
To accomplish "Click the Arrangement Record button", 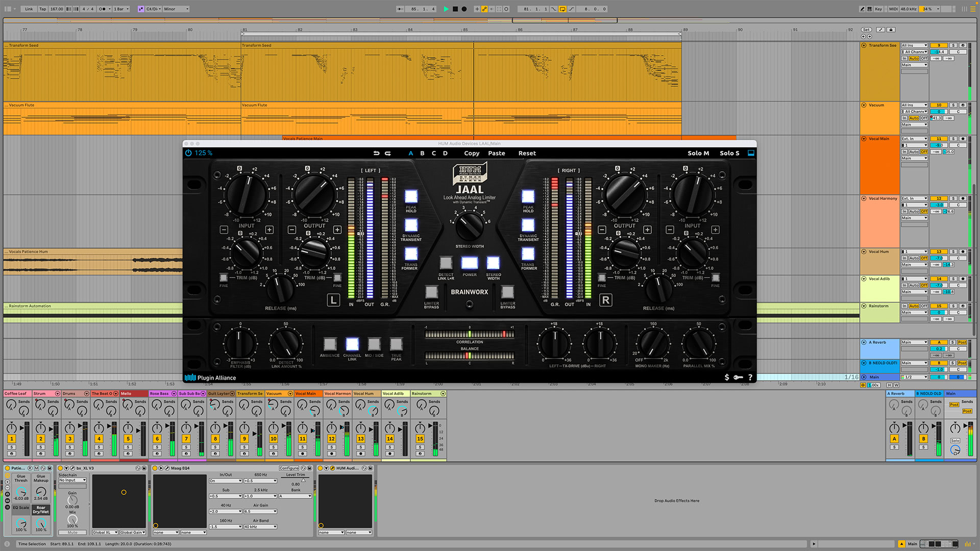I will click(464, 9).
